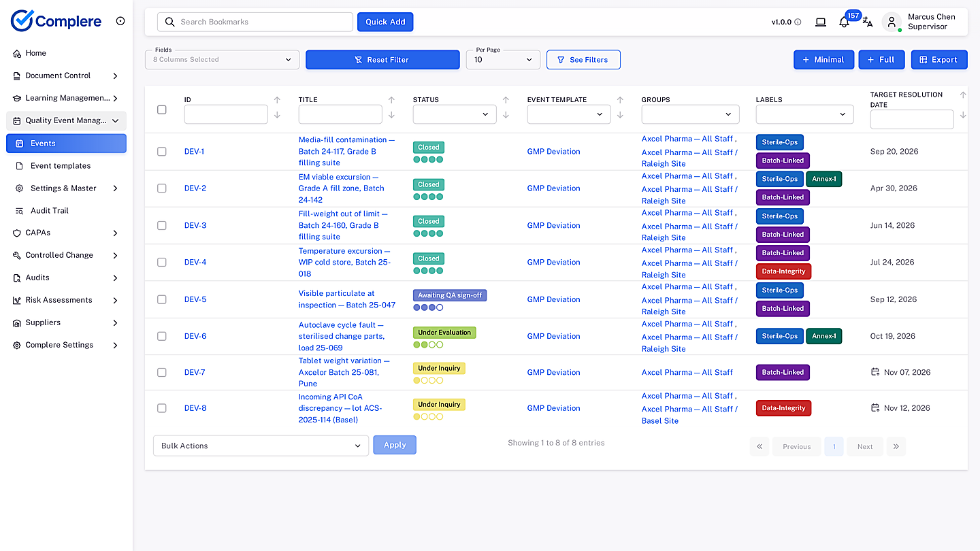Go to Home in sidebar
980x551 pixels.
click(x=66, y=53)
